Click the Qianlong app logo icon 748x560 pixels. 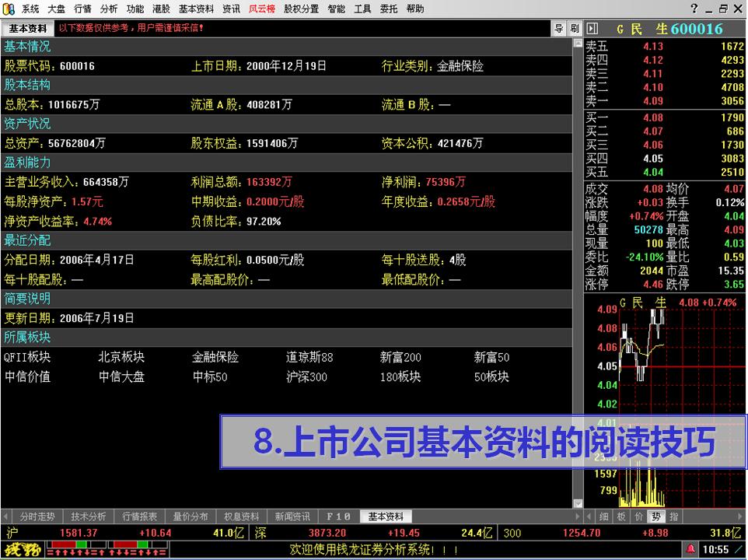9,9
